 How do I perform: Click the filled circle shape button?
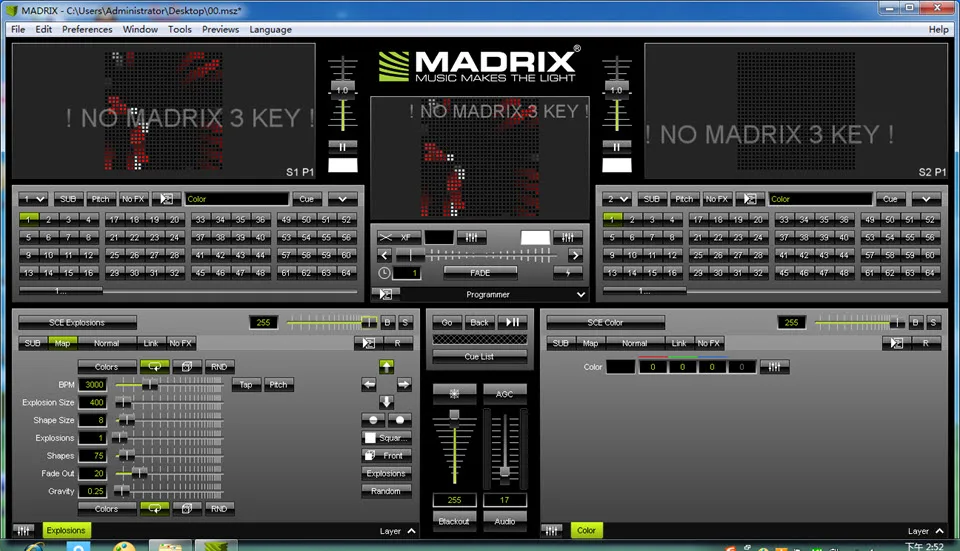coord(400,420)
